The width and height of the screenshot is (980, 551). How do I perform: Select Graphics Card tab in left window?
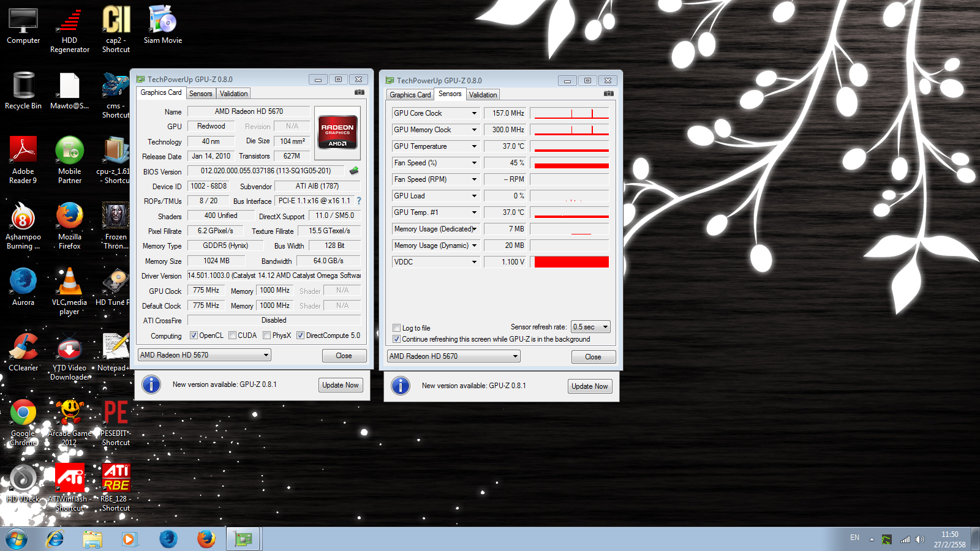click(161, 92)
